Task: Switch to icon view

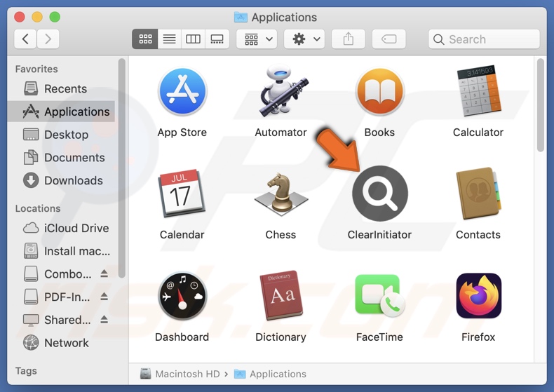Action: coord(145,39)
